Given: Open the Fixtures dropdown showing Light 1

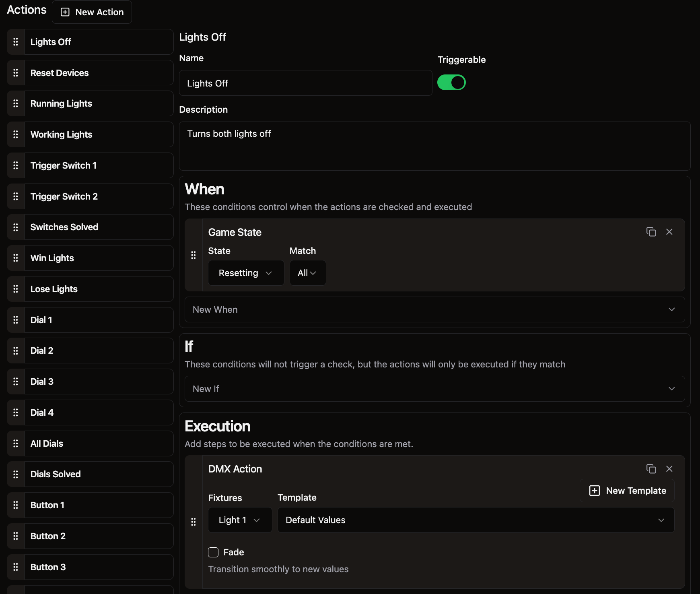Looking at the screenshot, I should click(240, 520).
